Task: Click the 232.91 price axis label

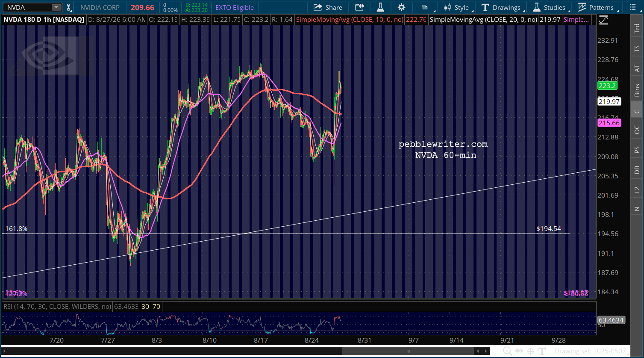Action: click(x=608, y=40)
